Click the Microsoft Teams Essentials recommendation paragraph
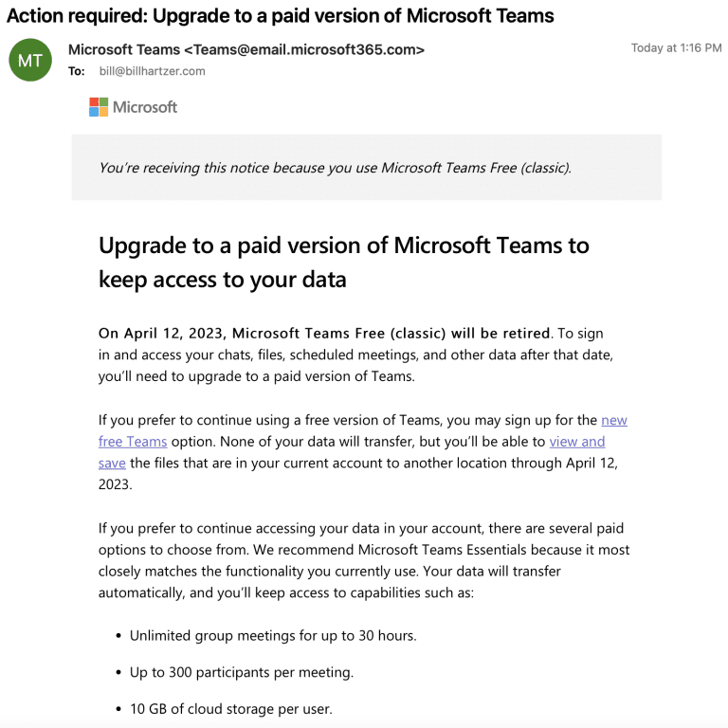The width and height of the screenshot is (728, 728). coord(364,560)
